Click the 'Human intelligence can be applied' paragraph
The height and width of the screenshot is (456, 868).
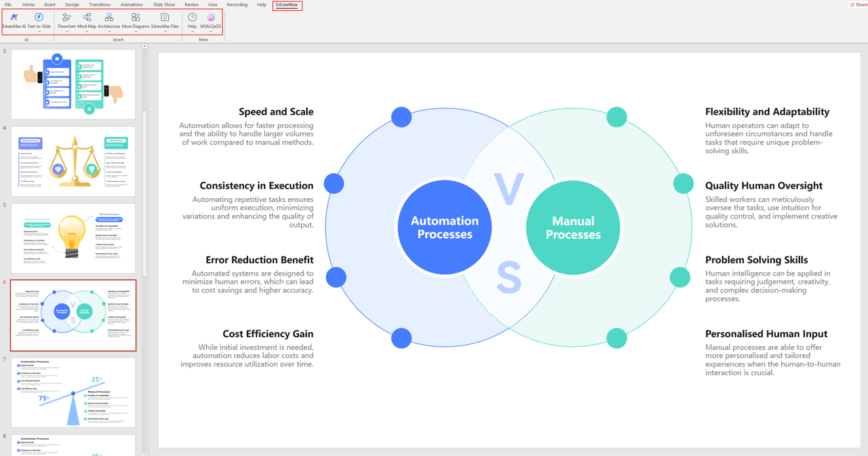point(768,286)
